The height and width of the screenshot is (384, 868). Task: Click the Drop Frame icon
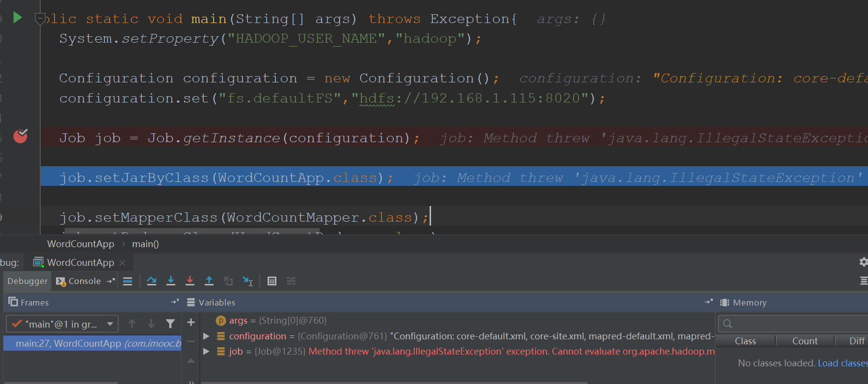tap(228, 281)
